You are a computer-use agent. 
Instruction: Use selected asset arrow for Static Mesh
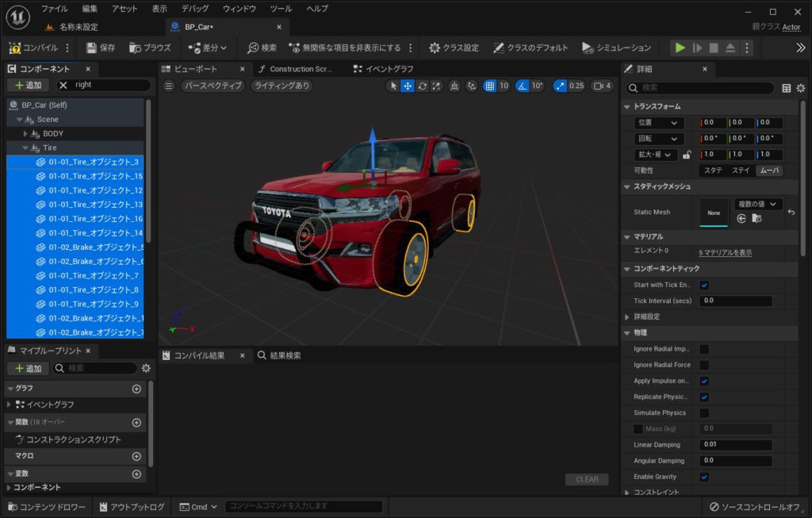[741, 219]
